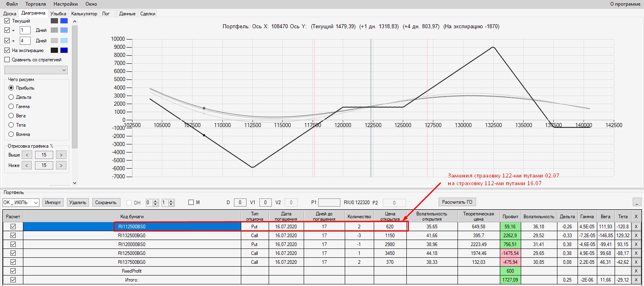Click the underscore collapse button in portfolio panel

tap(637, 202)
